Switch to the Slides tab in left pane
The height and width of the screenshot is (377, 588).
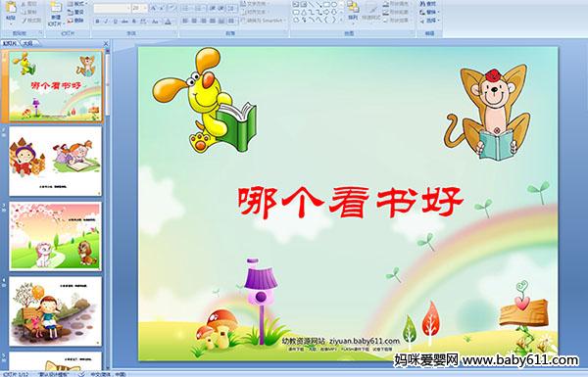point(10,43)
